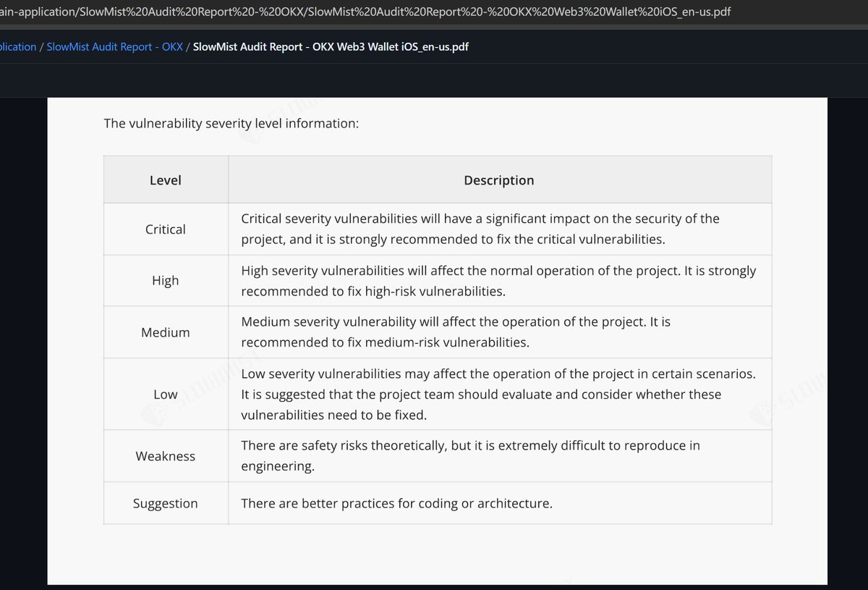Select the 'Weakness' level cell
The height and width of the screenshot is (590, 868).
pos(166,456)
